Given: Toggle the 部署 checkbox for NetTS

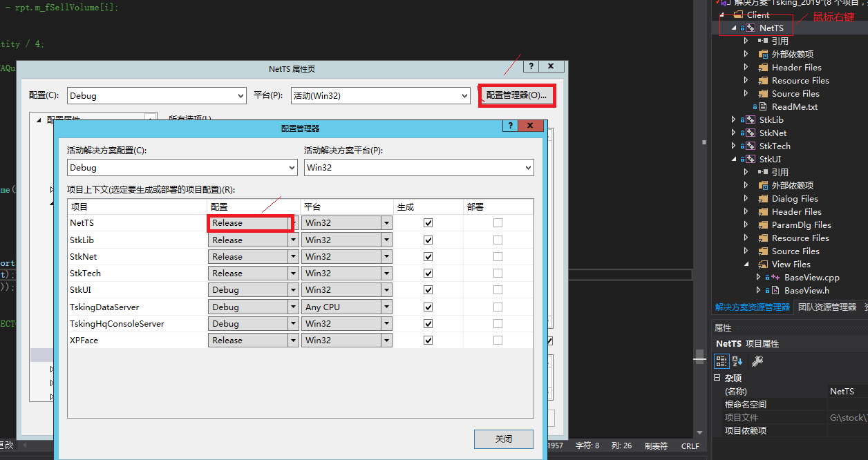Looking at the screenshot, I should pyautogui.click(x=498, y=223).
